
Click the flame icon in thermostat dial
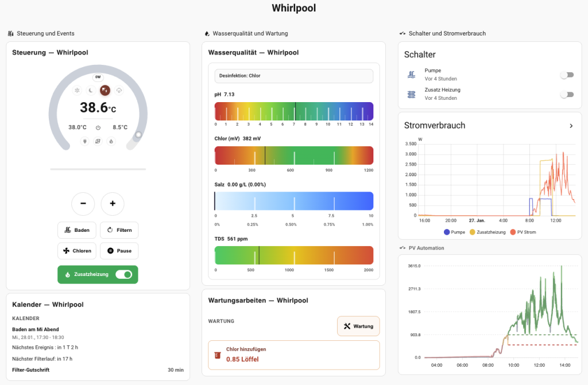[x=111, y=141]
